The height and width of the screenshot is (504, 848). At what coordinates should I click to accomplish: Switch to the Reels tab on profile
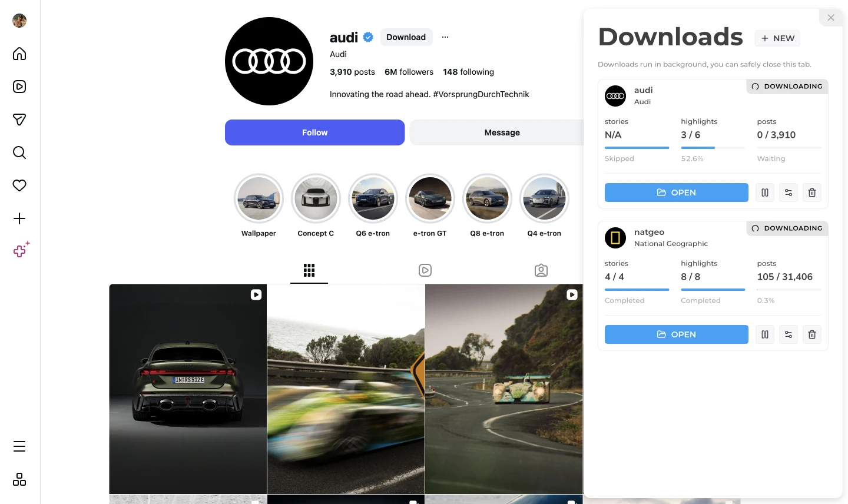425,270
